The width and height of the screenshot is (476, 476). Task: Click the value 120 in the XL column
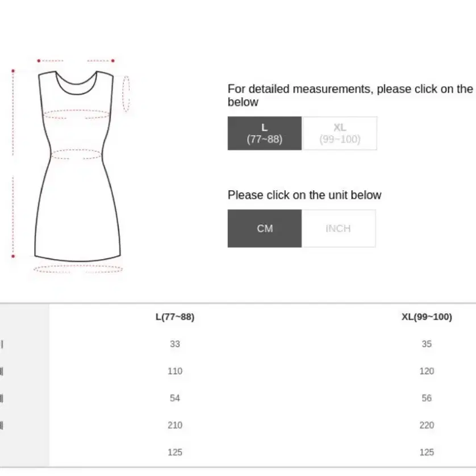(x=427, y=371)
